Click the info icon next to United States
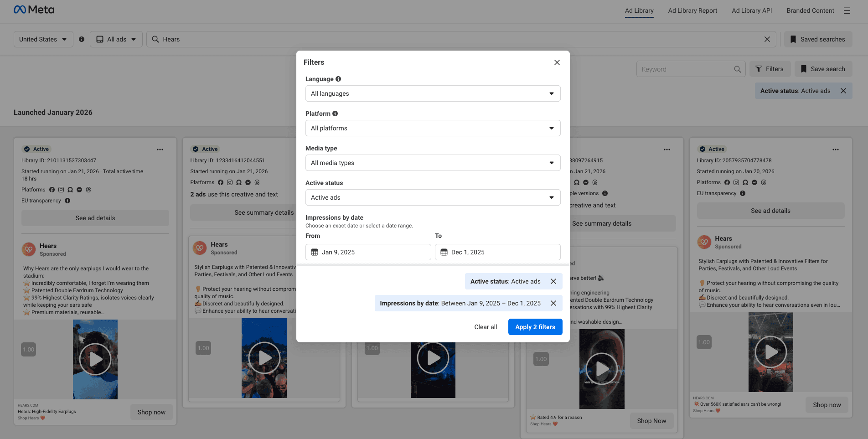Viewport: 868px width, 439px height. pyautogui.click(x=82, y=39)
